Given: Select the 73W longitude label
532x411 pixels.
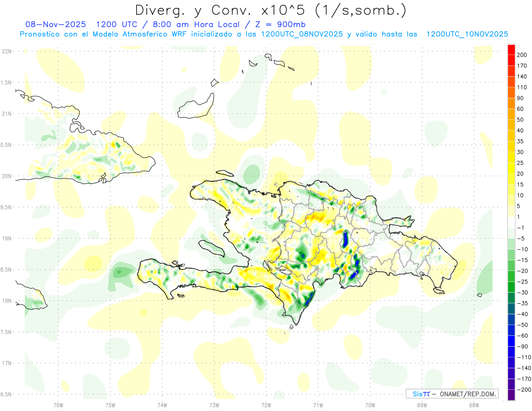Looking at the screenshot, I should 214,405.
